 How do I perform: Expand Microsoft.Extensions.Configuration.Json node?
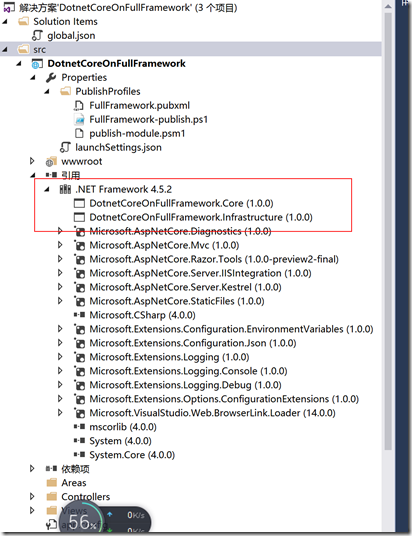60,343
